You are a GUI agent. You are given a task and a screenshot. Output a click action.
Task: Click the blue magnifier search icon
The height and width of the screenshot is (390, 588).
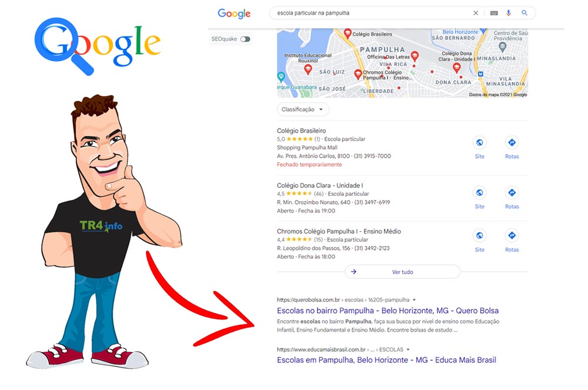(524, 13)
